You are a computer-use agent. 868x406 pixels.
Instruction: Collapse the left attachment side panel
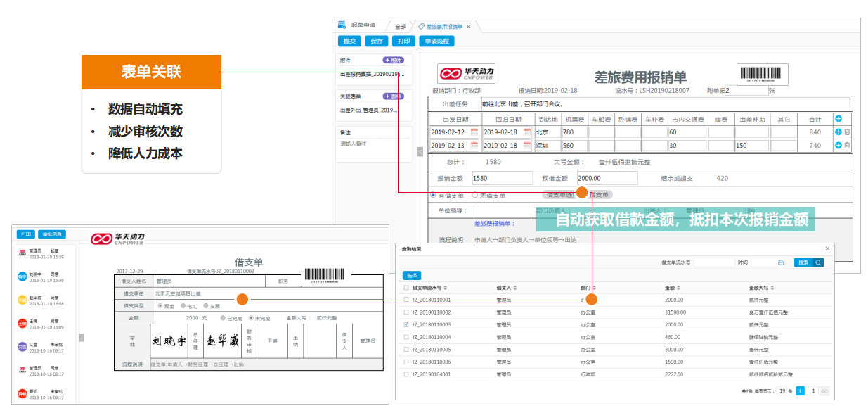[x=420, y=151]
